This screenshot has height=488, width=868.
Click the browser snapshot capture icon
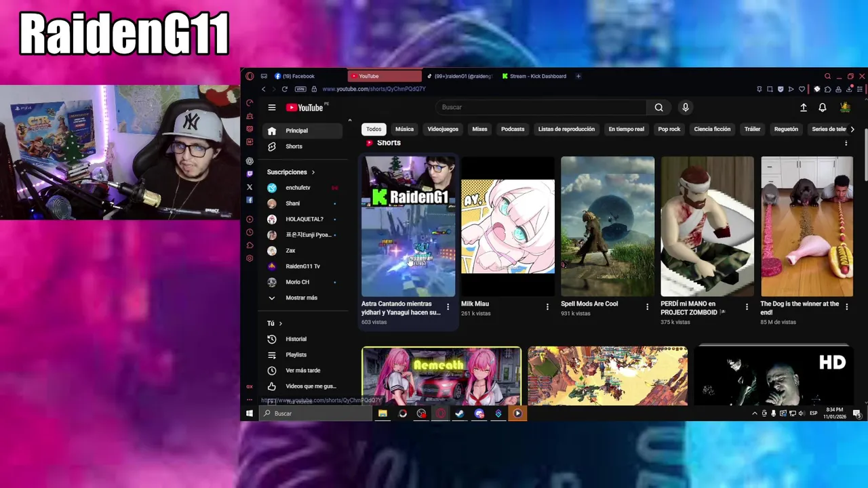[x=770, y=89]
